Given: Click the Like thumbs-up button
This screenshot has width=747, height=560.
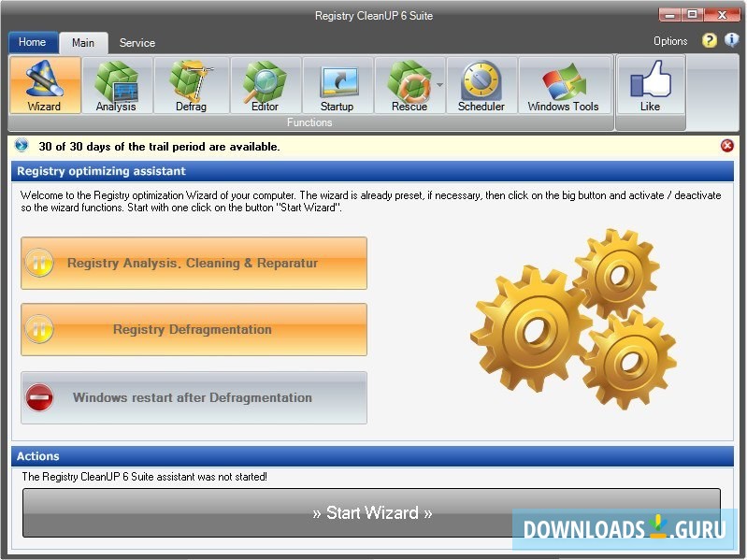Looking at the screenshot, I should [651, 85].
